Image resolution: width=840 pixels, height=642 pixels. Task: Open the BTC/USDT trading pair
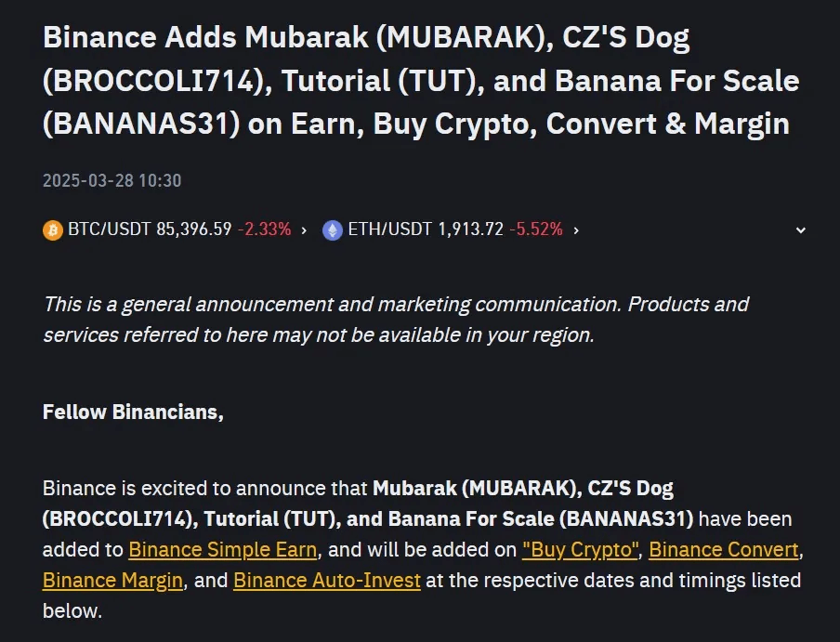coord(110,229)
